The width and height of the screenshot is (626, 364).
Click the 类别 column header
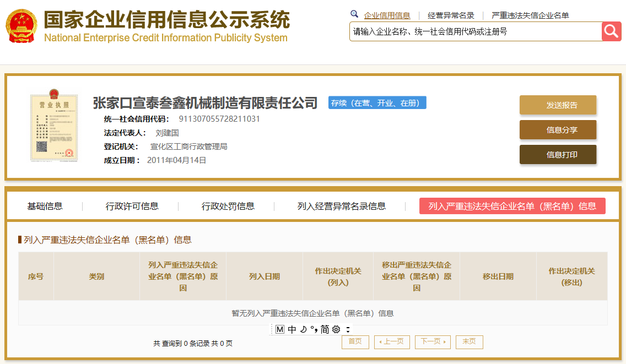click(96, 276)
